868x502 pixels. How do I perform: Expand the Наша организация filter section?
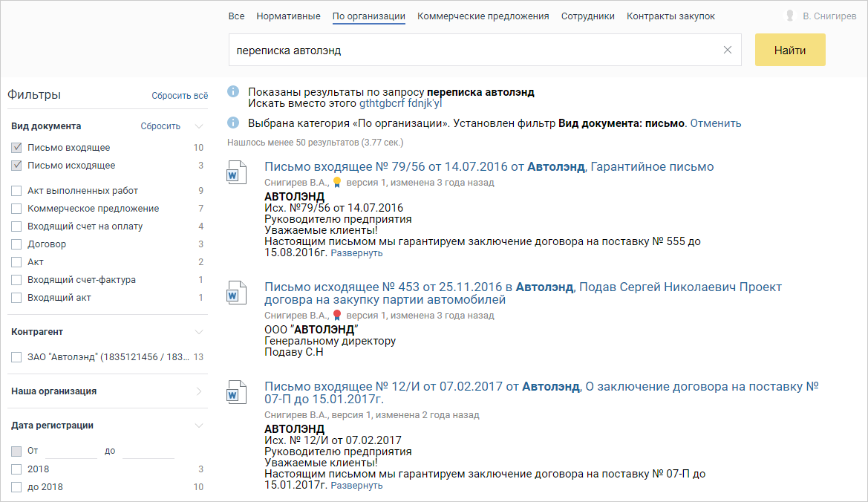click(x=198, y=391)
